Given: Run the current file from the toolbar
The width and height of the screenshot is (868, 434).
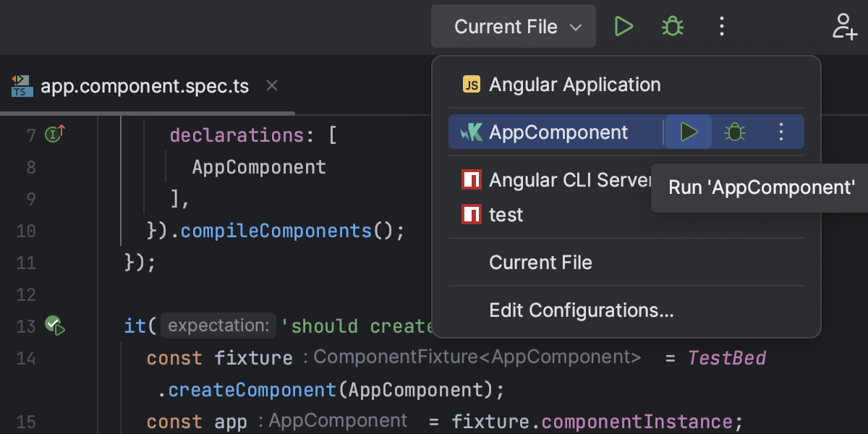Looking at the screenshot, I should 624,27.
